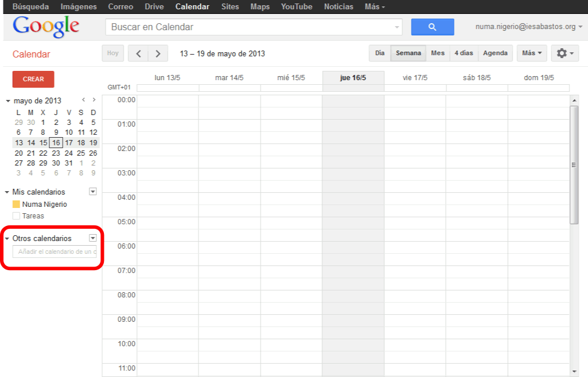Click the Calendar title link

pyautogui.click(x=31, y=55)
